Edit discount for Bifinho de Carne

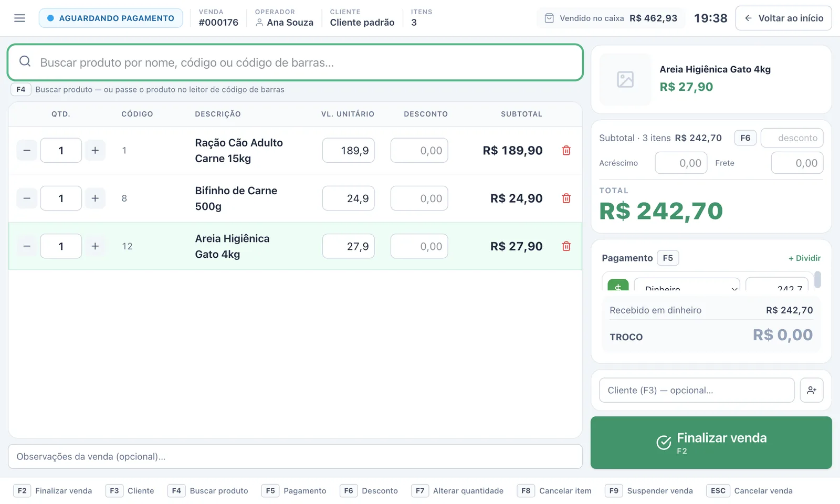click(x=419, y=198)
